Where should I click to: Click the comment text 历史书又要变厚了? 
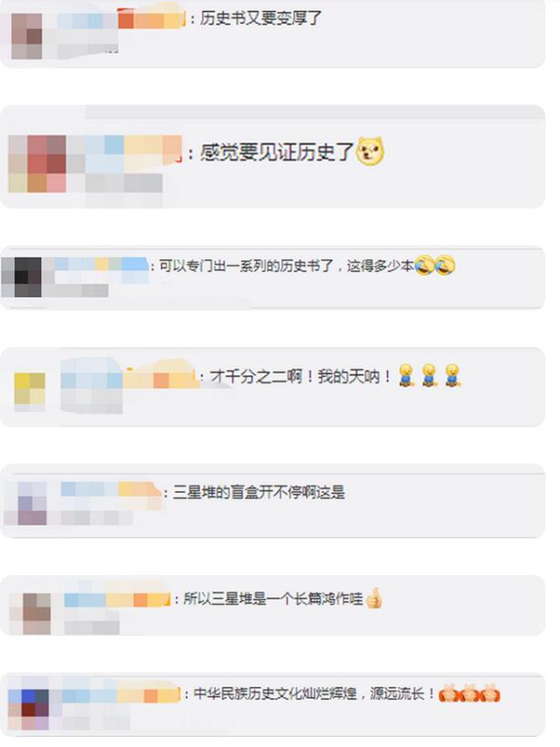click(260, 18)
